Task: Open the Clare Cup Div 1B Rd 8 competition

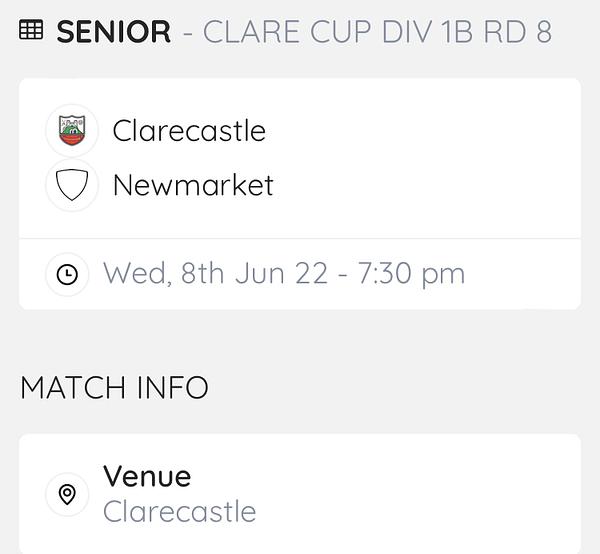Action: [377, 31]
